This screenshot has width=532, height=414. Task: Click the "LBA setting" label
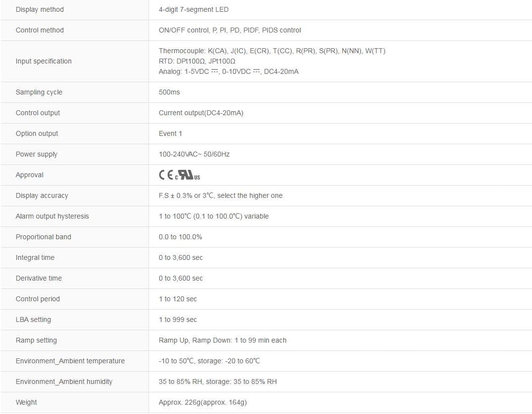pyautogui.click(x=33, y=319)
